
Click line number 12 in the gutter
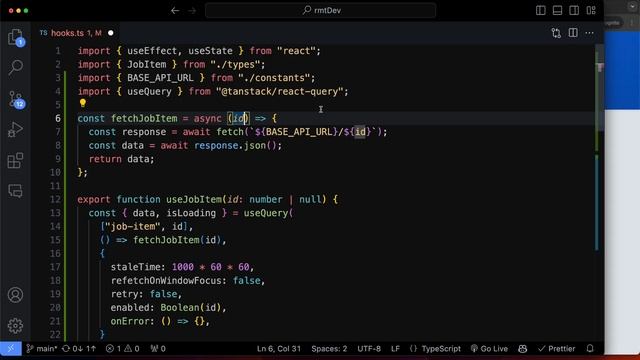click(x=55, y=200)
